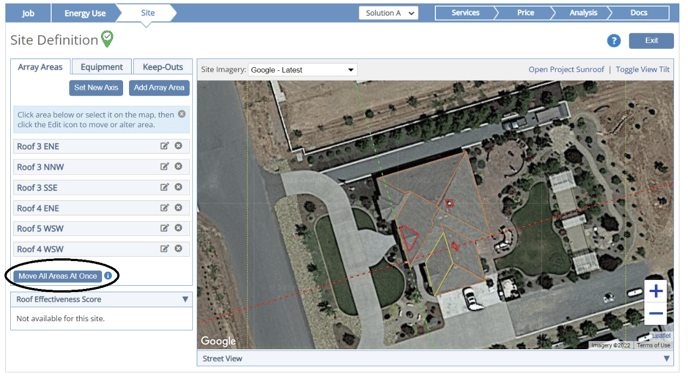
Task: Switch to the Keep-Outs tab
Action: (163, 67)
